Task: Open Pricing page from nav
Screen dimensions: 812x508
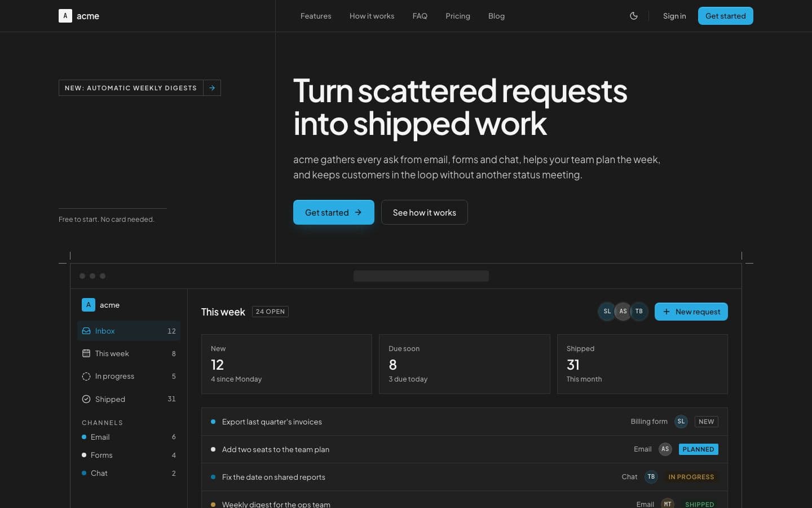Action: (457, 16)
